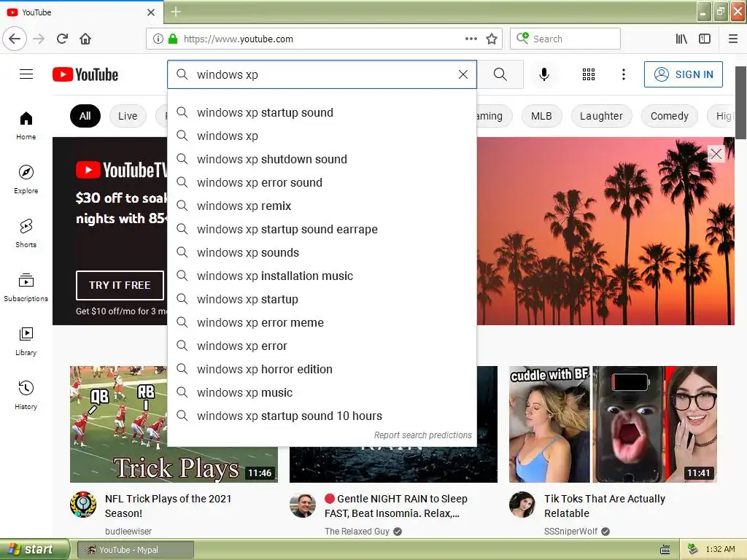Choose suggestion 'windows xp music'

(x=322, y=392)
